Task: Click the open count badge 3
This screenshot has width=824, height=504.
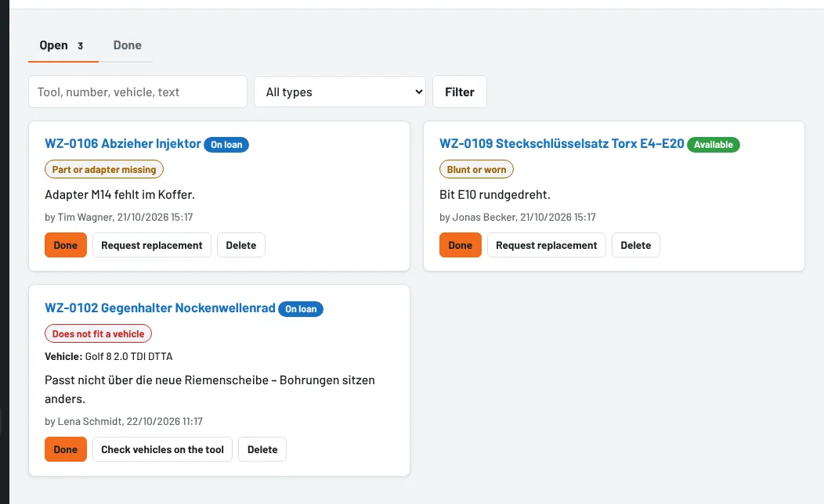Action: coord(80,45)
